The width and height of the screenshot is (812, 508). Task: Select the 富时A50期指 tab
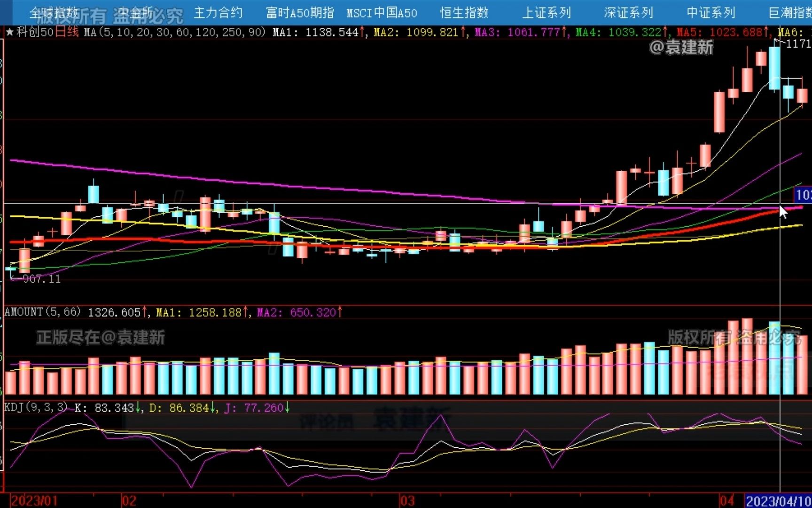(x=300, y=13)
